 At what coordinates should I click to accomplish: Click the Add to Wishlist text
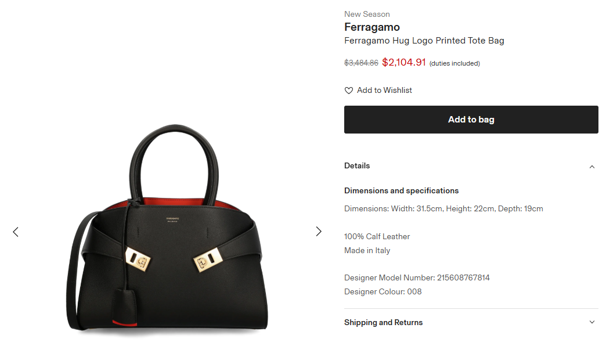384,91
